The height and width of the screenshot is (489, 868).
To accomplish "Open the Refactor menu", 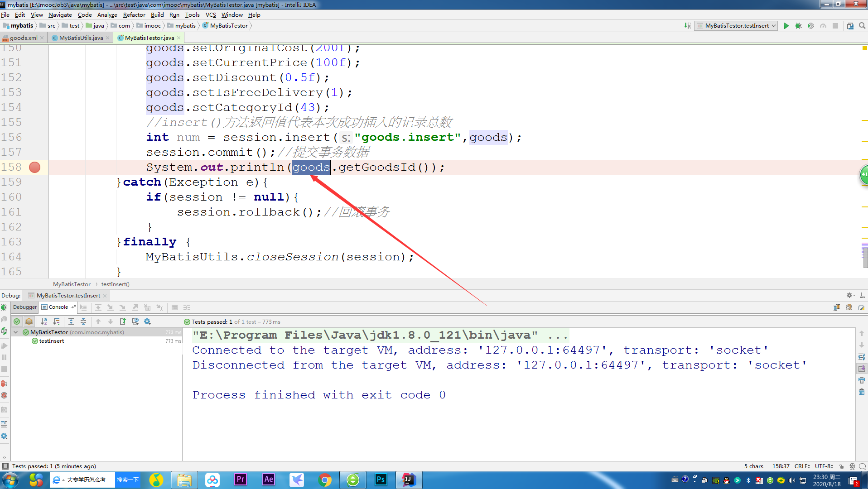I will tap(134, 15).
